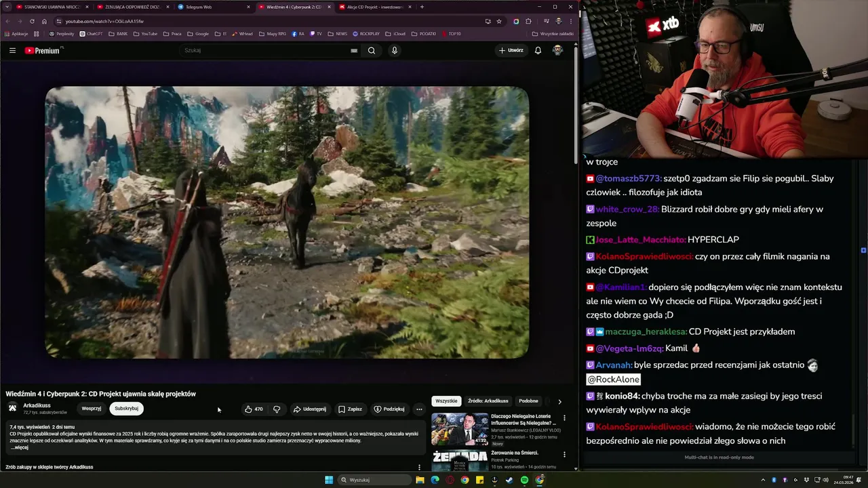Open Arkadikuss channel avatar

click(x=12, y=407)
